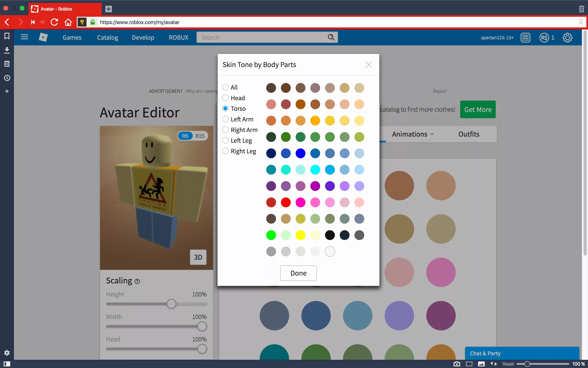This screenshot has height=368, width=588.
Task: Open the Games menu
Action: click(x=72, y=37)
